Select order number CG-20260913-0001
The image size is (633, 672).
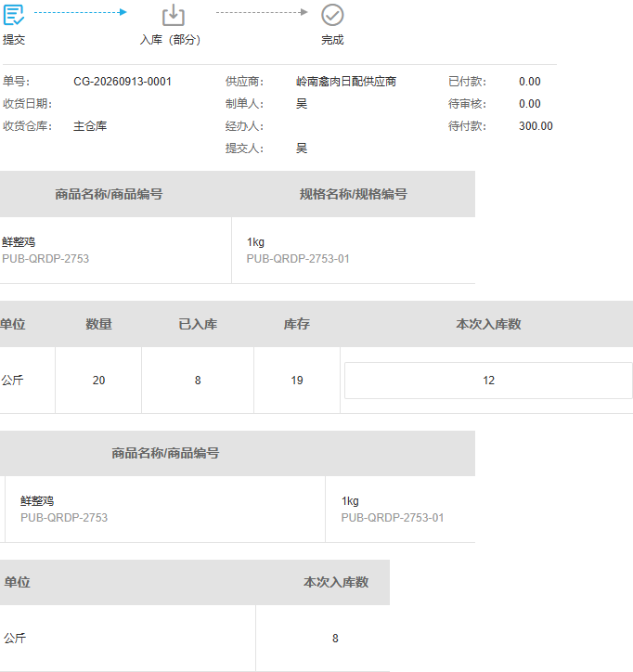point(123,82)
